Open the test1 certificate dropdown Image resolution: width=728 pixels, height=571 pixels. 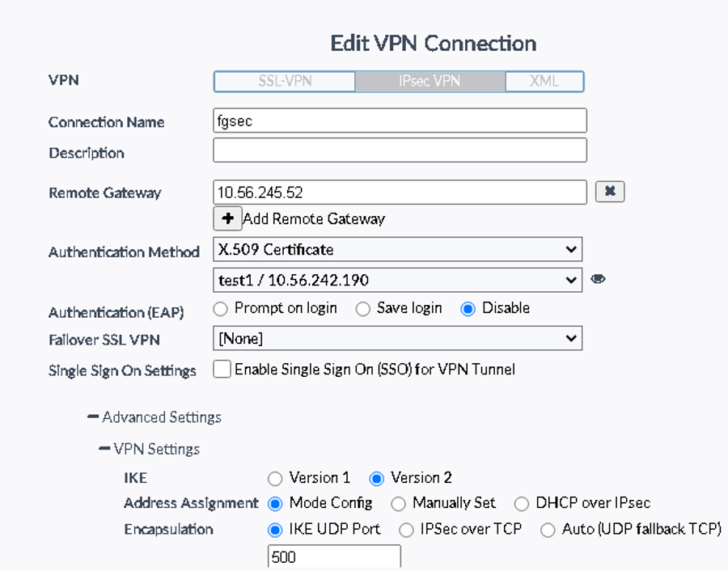pyautogui.click(x=397, y=280)
